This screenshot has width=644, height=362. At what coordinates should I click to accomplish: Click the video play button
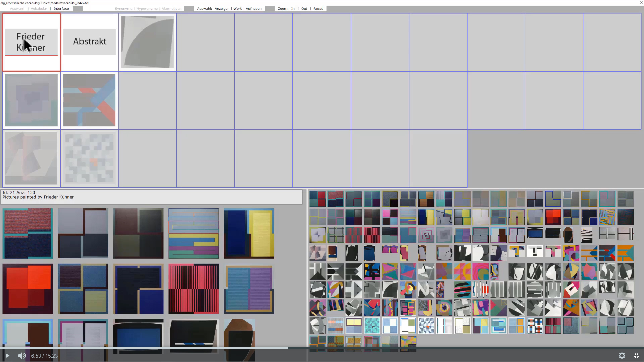pos(7,356)
